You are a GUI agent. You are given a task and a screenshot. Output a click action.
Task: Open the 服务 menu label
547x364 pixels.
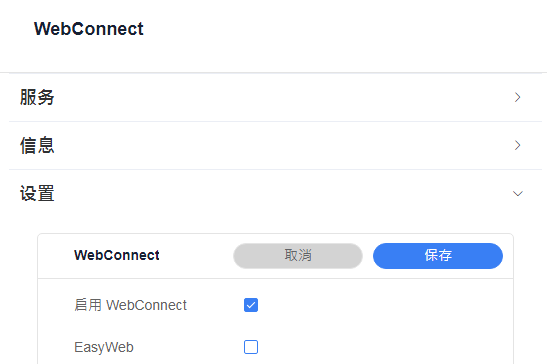coord(37,97)
